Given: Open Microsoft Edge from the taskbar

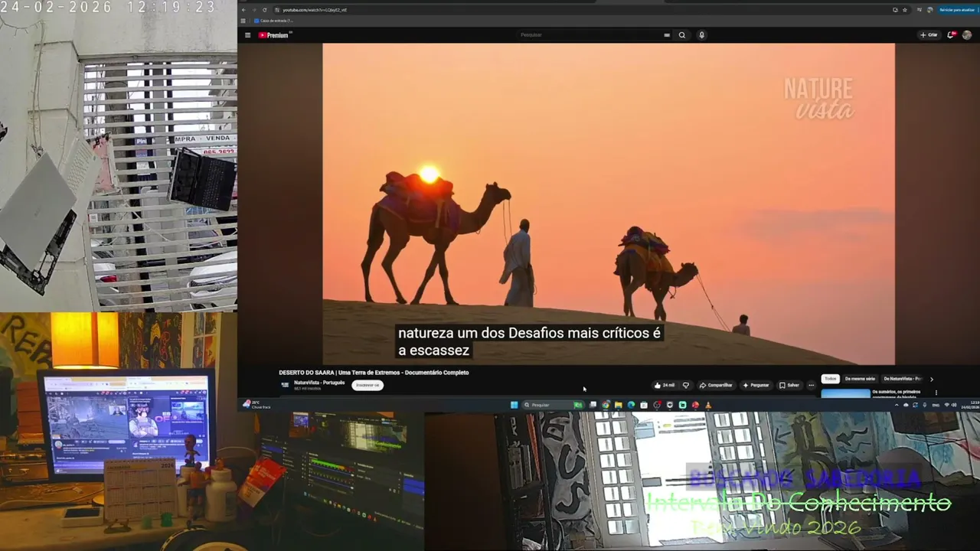Looking at the screenshot, I should (631, 405).
